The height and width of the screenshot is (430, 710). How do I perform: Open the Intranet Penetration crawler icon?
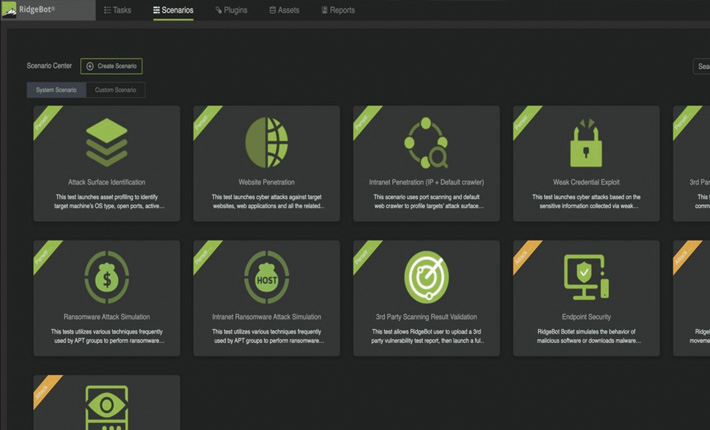tap(427, 142)
